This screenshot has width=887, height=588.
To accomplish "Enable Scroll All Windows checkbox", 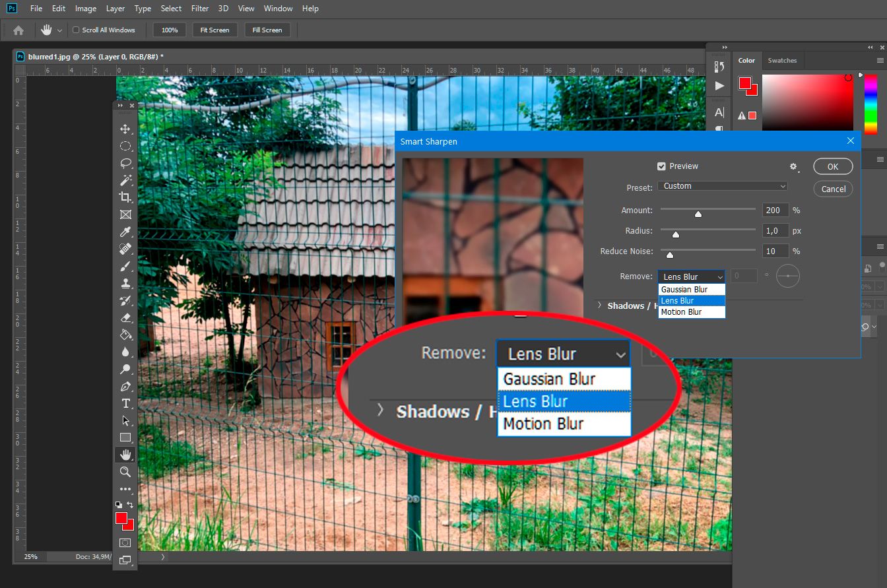I will click(x=76, y=30).
